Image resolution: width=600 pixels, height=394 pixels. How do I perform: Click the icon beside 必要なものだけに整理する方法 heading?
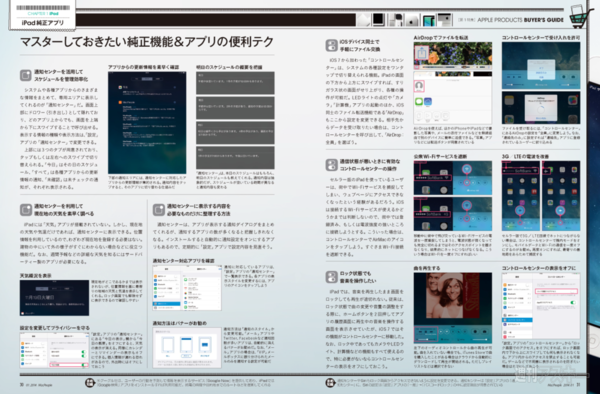click(x=158, y=210)
